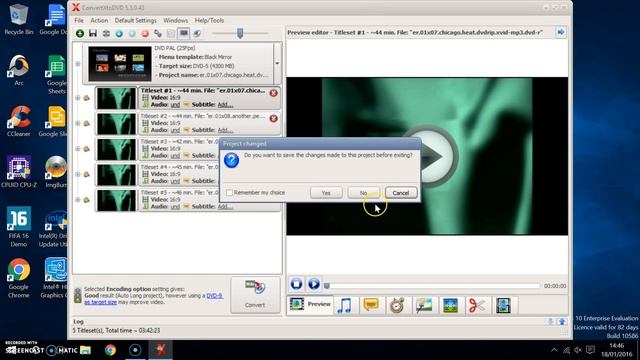Click Add... subtitle link for Titleset #1
Image resolution: width=640 pixels, height=360 pixels.
pos(225,104)
